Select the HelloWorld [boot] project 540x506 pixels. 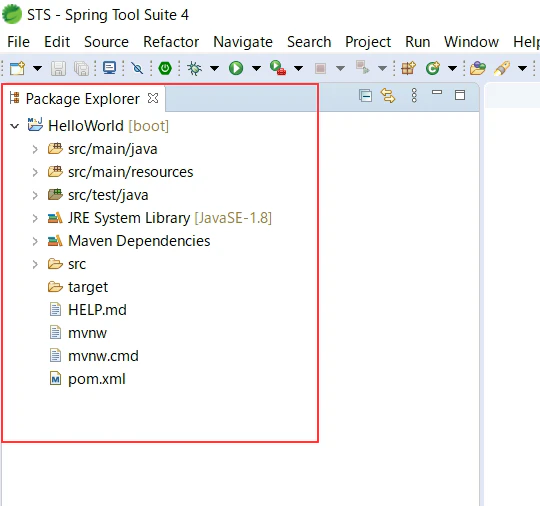108,126
